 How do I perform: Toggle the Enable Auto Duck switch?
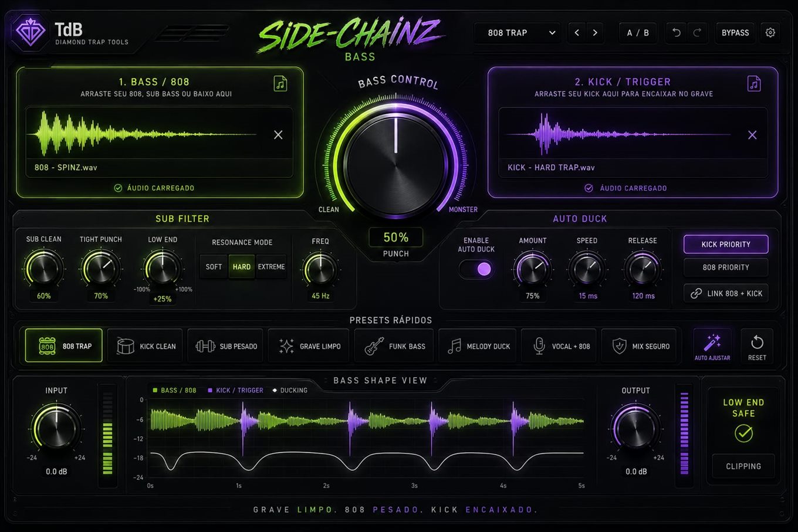(476, 269)
